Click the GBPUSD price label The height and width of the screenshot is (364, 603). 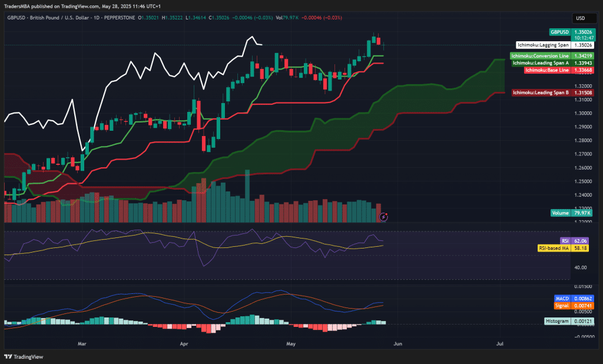pyautogui.click(x=559, y=32)
